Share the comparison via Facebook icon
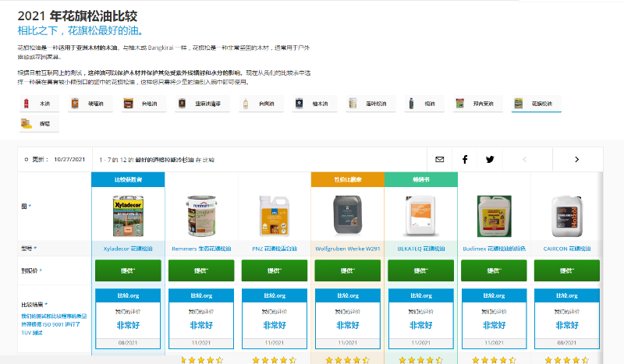The image size is (624, 364). pyautogui.click(x=465, y=159)
